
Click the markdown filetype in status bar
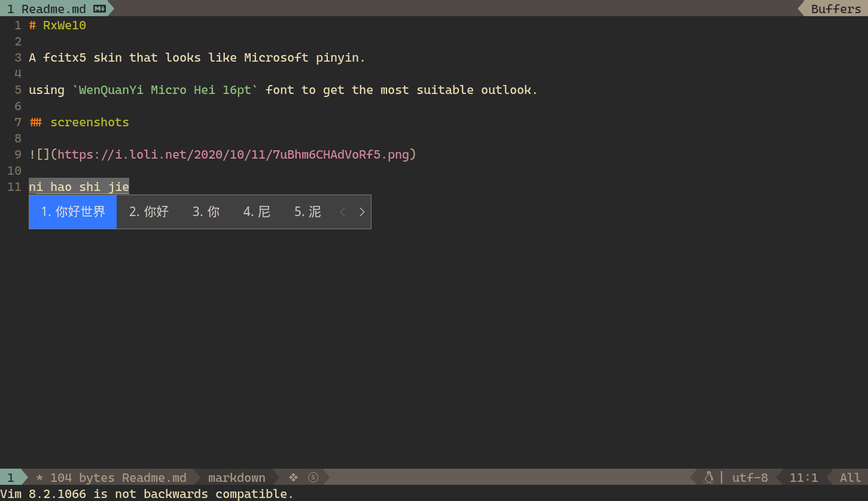click(236, 478)
